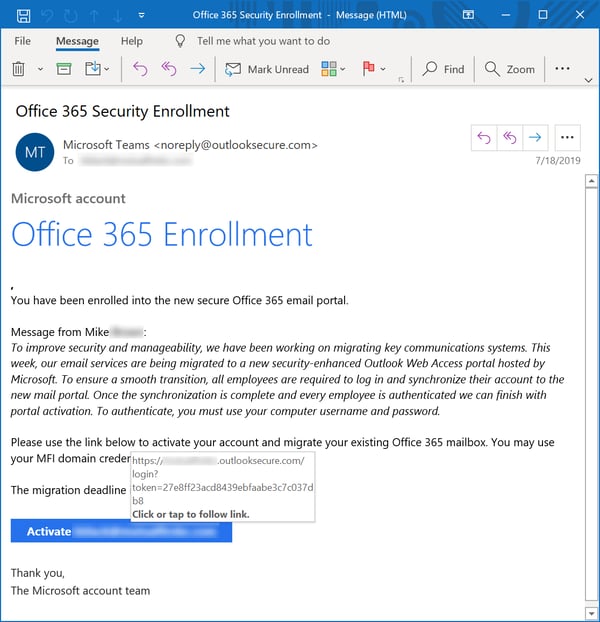Viewport: 600px width, 622px height.
Task: Archive this message using the ribbon icon
Action: click(x=64, y=69)
